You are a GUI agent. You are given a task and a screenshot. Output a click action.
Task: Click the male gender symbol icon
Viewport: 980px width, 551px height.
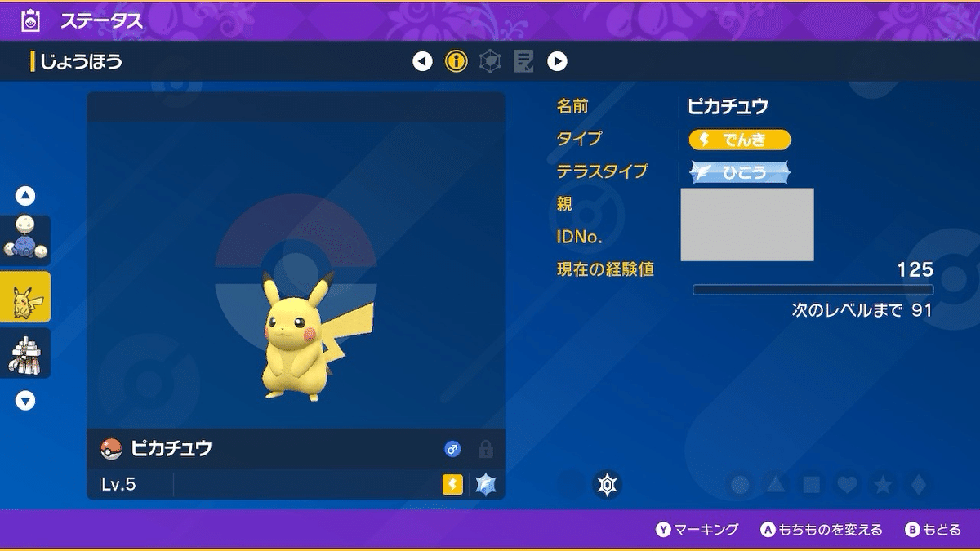click(452, 449)
